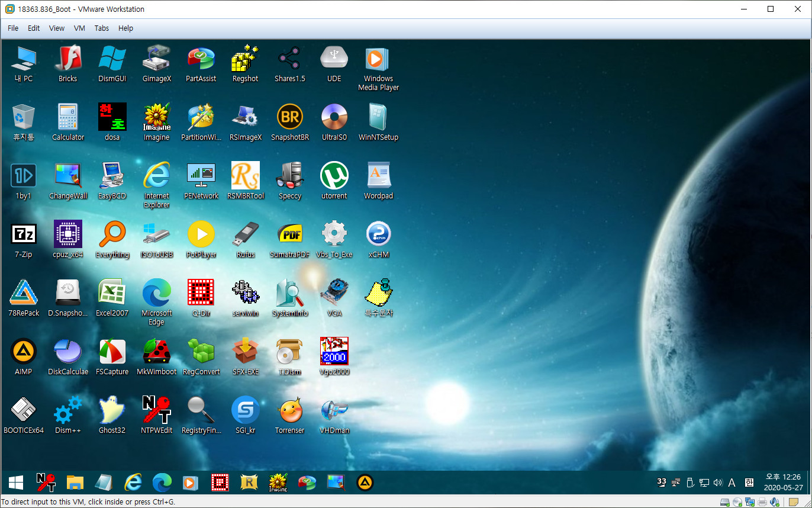Open the View menu
812x508 pixels.
click(57, 28)
